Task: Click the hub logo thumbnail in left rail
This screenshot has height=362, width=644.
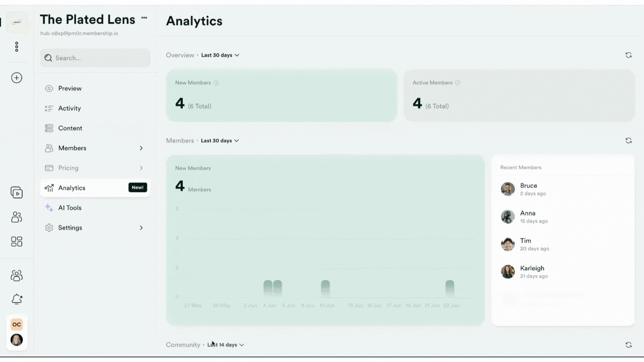Action: pyautogui.click(x=17, y=22)
